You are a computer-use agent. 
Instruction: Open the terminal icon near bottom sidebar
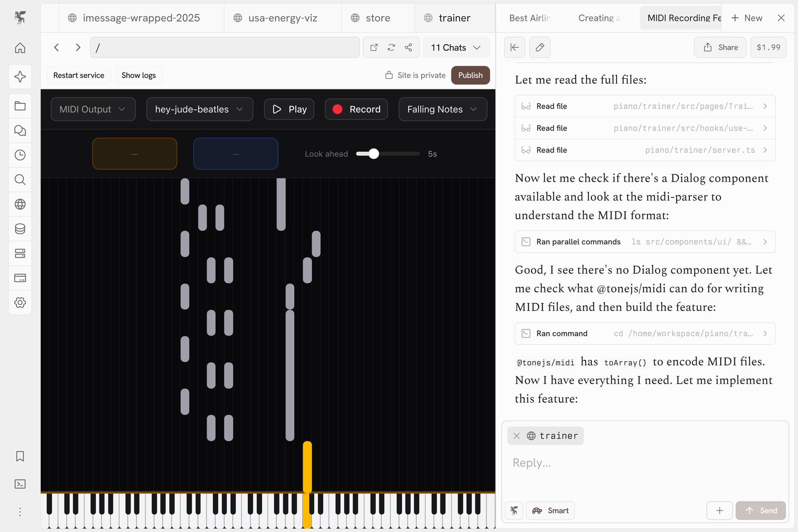click(x=20, y=484)
